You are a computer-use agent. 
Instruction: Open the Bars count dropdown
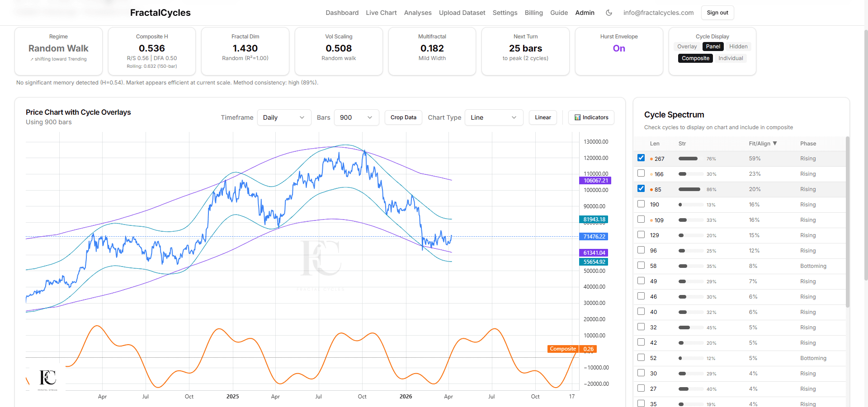click(356, 117)
